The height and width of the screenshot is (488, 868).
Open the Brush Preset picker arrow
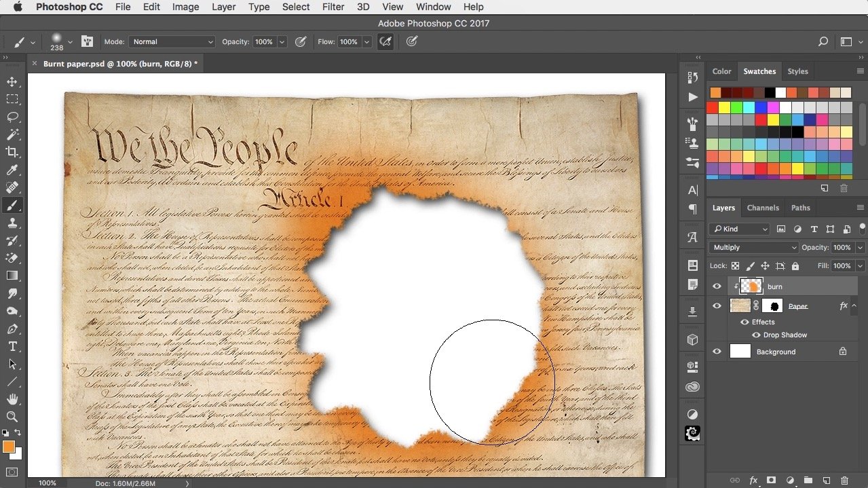coord(69,43)
